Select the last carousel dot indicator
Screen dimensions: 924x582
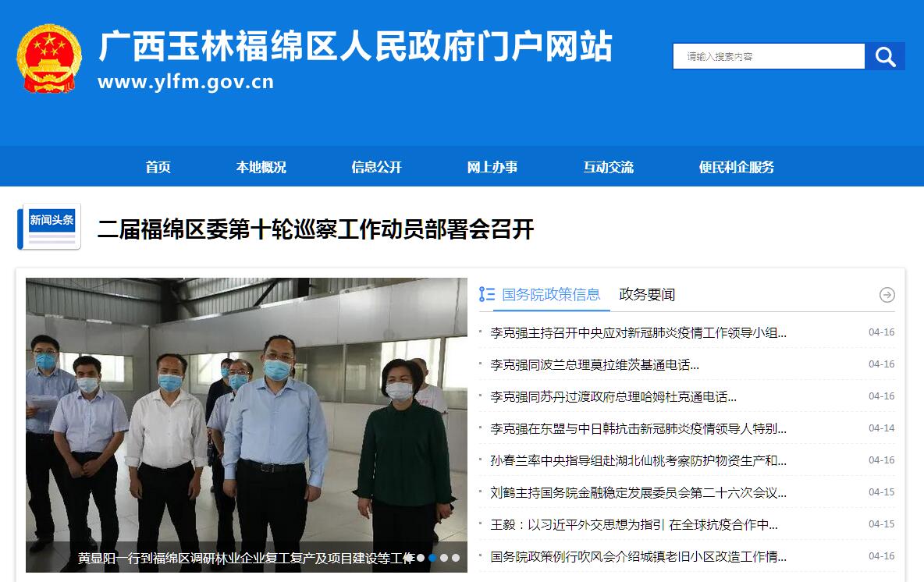(x=456, y=557)
